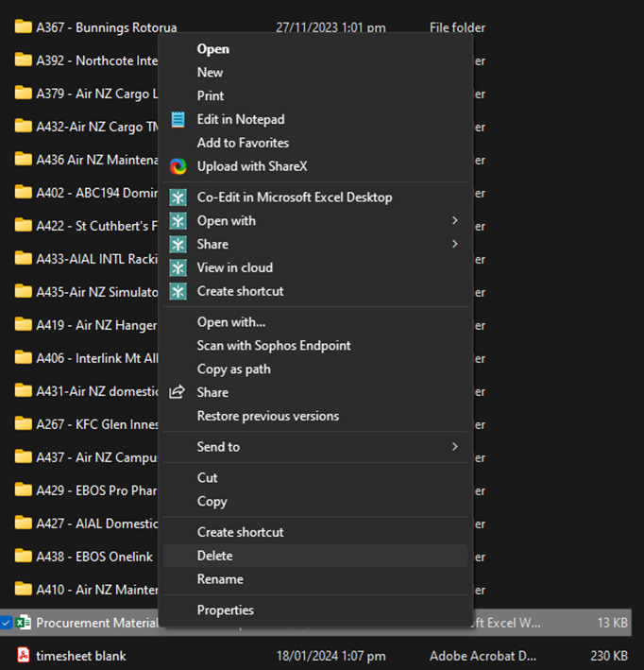Viewport: 644px width, 670px height.
Task: Click the icon beside Co-Edit in Microsoft Excel Desktop
Action: click(178, 198)
